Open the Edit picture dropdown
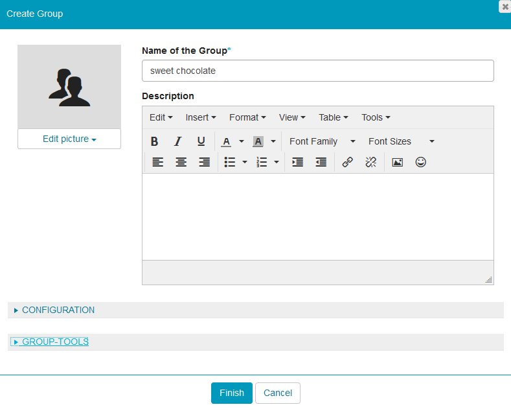Viewport: 511px width, 420px height. point(69,139)
